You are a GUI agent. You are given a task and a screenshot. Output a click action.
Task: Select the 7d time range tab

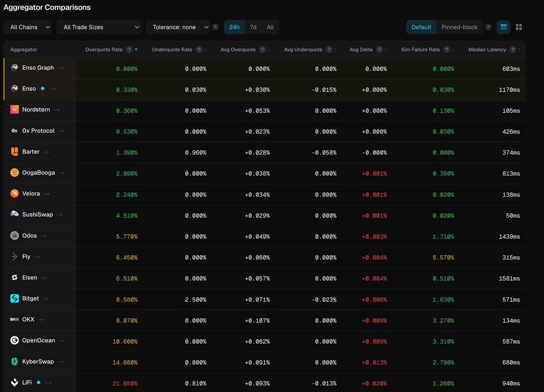pyautogui.click(x=253, y=27)
